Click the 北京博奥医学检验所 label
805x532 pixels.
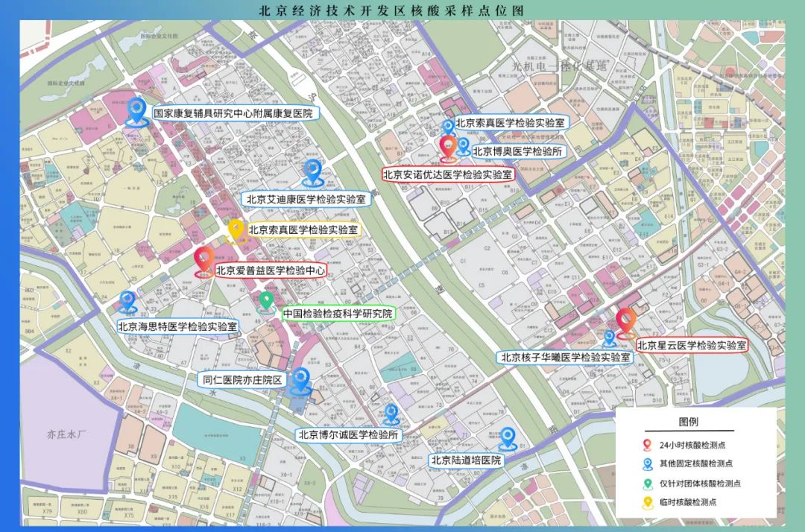[x=518, y=151]
